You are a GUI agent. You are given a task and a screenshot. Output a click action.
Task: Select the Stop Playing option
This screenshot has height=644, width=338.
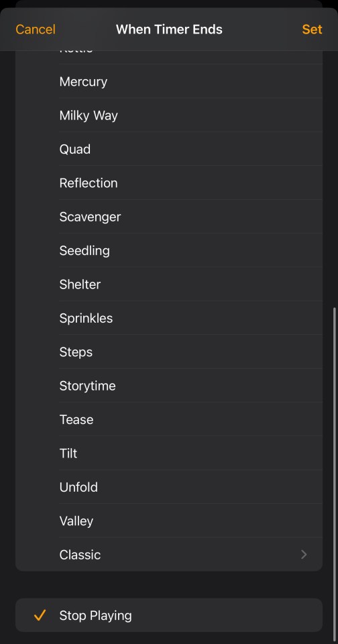coord(169,615)
